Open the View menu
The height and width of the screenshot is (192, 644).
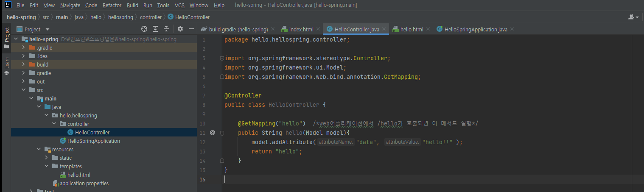(x=49, y=6)
